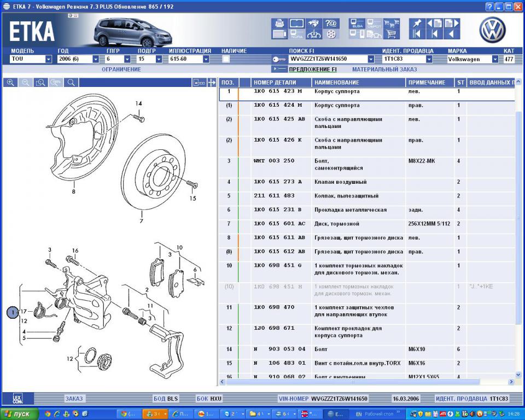This screenshot has height=420, width=525.
Task: Click the highlighted position 1 marker in illustration
Action: [13, 312]
